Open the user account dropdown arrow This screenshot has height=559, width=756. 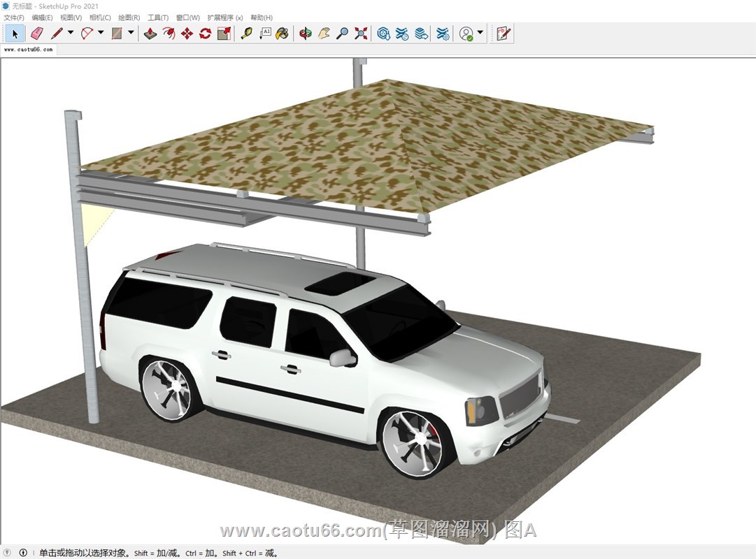pos(480,33)
